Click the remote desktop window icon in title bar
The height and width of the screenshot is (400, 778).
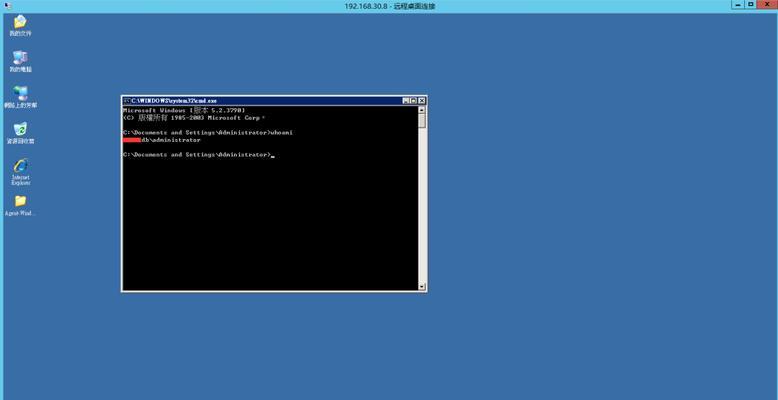(7, 5)
